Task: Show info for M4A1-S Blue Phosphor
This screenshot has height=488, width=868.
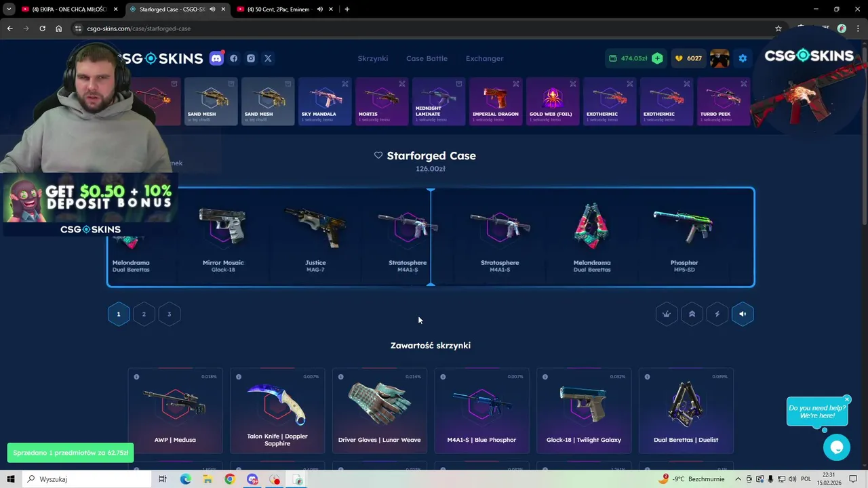Action: pyautogui.click(x=443, y=377)
